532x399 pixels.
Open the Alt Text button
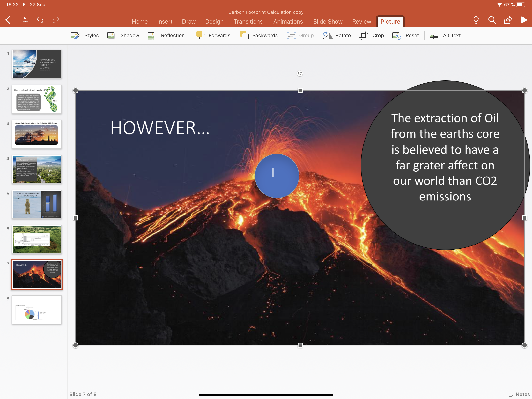coord(445,36)
